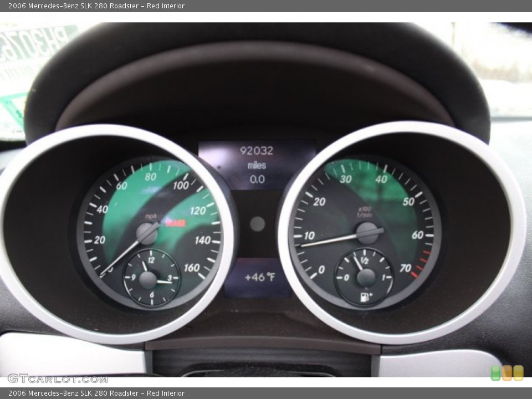Viewport: 532px width, 399px height.
Task: Click the tachometer needle hub
Action: click(367, 233)
